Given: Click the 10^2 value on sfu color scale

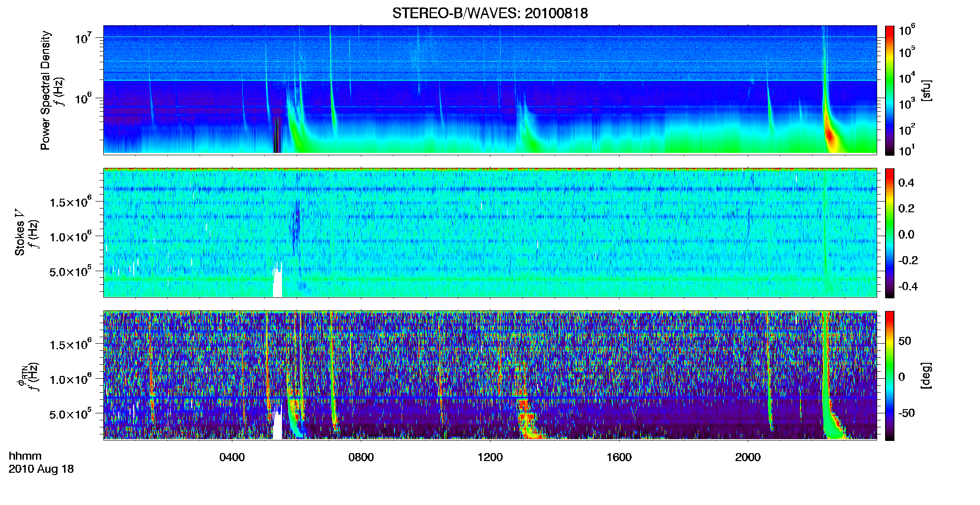Looking at the screenshot, I should tap(907, 129).
